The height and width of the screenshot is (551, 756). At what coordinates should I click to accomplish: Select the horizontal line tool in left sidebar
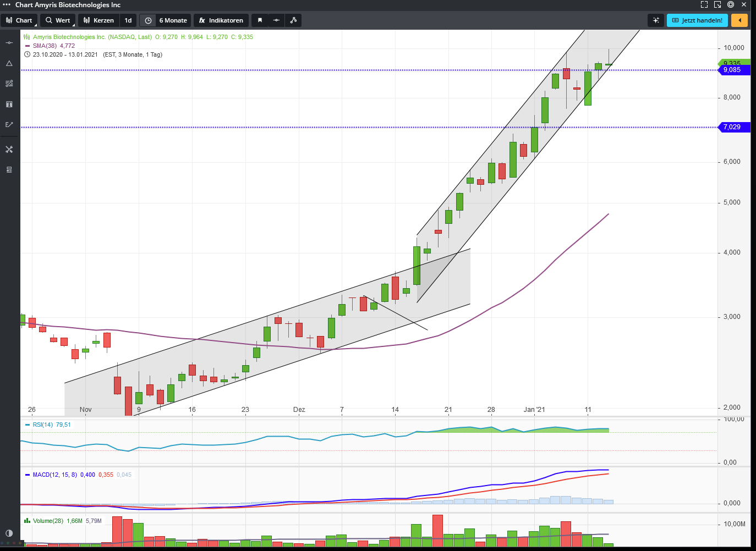pyautogui.click(x=9, y=43)
